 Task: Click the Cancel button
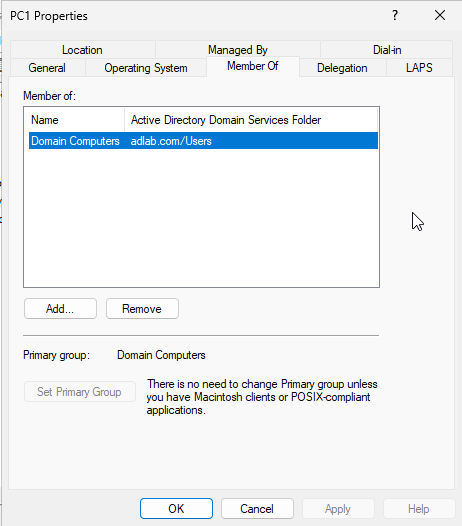[257, 509]
